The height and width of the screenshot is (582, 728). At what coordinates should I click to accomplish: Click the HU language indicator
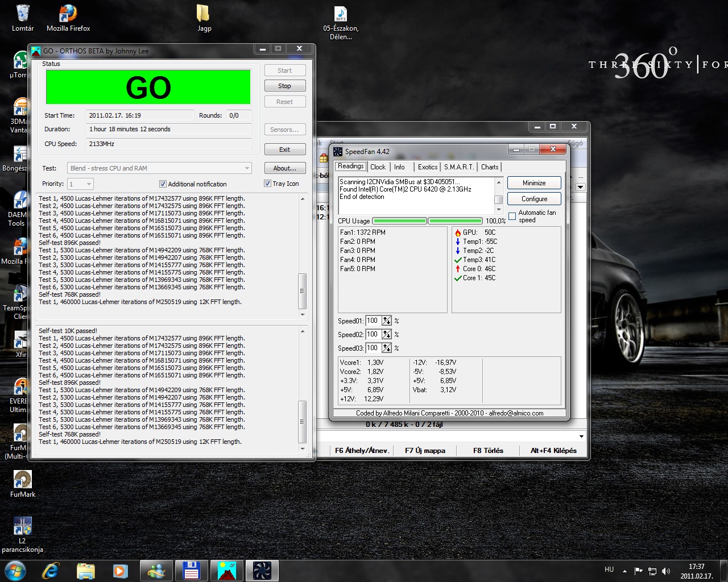pyautogui.click(x=609, y=569)
